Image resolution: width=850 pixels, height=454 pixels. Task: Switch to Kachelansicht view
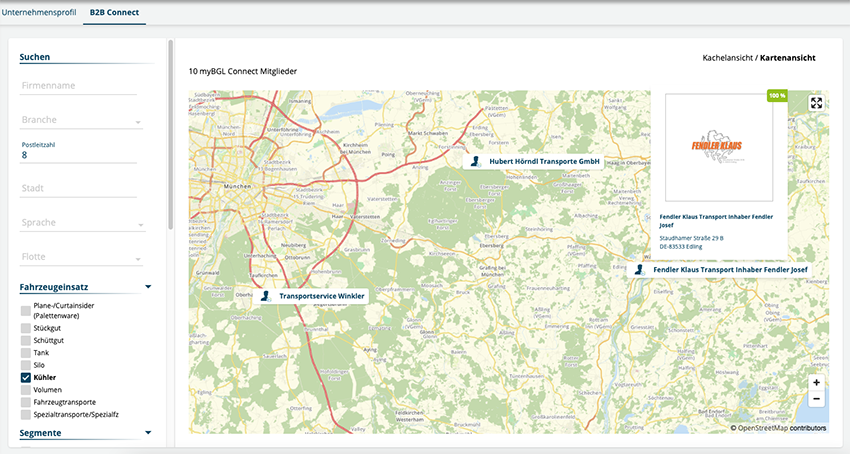[727, 57]
